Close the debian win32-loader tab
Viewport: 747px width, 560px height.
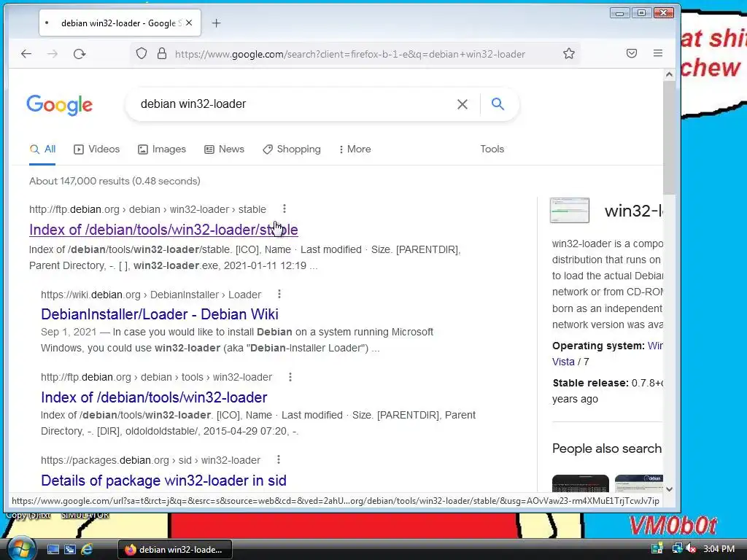click(x=189, y=23)
